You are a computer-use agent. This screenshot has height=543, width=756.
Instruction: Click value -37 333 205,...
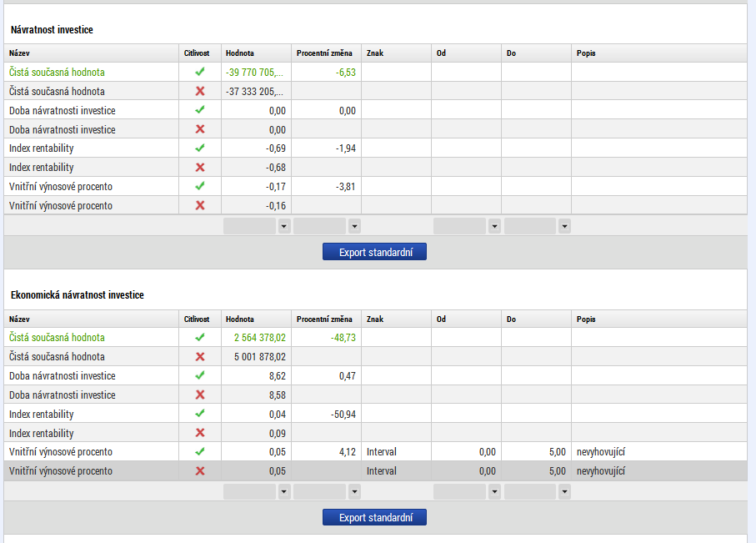pyautogui.click(x=254, y=91)
